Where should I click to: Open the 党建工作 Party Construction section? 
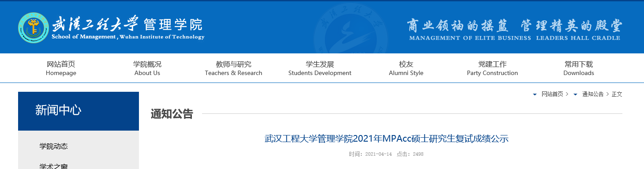pyautogui.click(x=492, y=68)
